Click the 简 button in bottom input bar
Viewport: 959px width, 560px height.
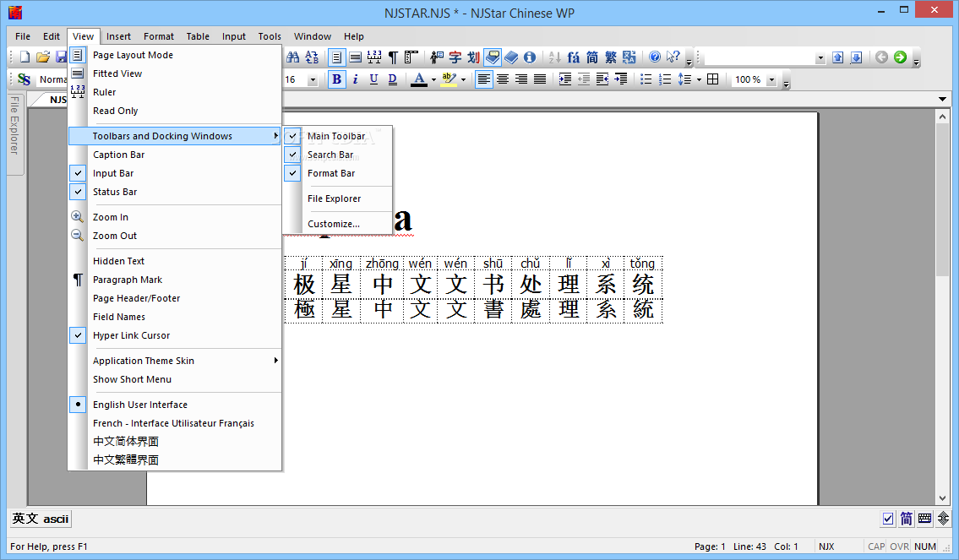pyautogui.click(x=907, y=519)
